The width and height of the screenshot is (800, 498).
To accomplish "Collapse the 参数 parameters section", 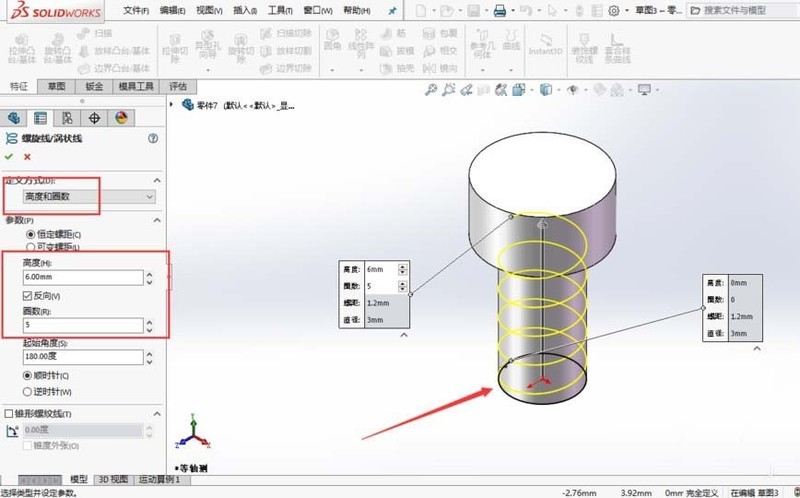I will pyautogui.click(x=157, y=220).
